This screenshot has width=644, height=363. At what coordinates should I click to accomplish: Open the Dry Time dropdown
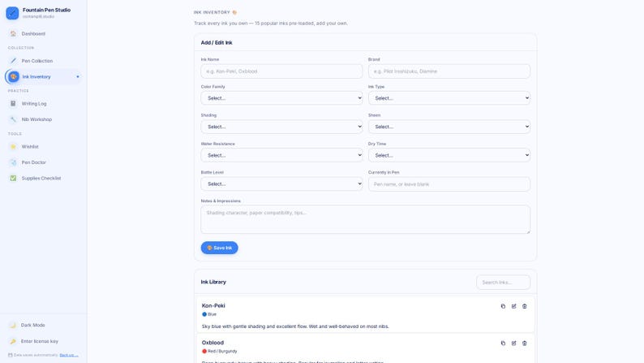(x=449, y=155)
